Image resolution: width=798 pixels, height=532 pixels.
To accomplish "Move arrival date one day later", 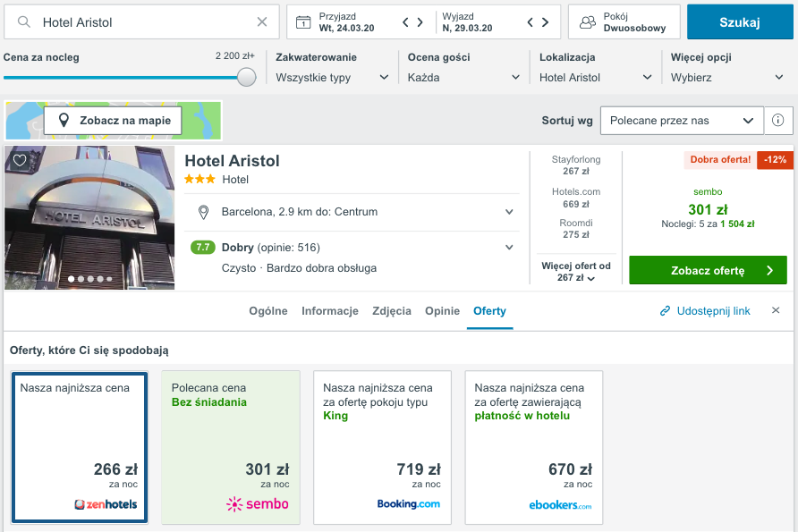I will pyautogui.click(x=420, y=21).
